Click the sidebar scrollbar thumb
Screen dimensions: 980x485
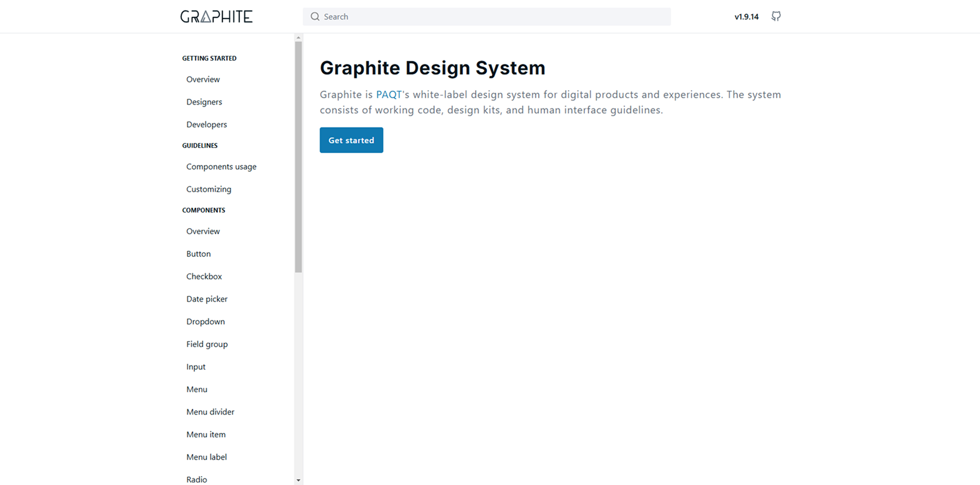(x=298, y=157)
